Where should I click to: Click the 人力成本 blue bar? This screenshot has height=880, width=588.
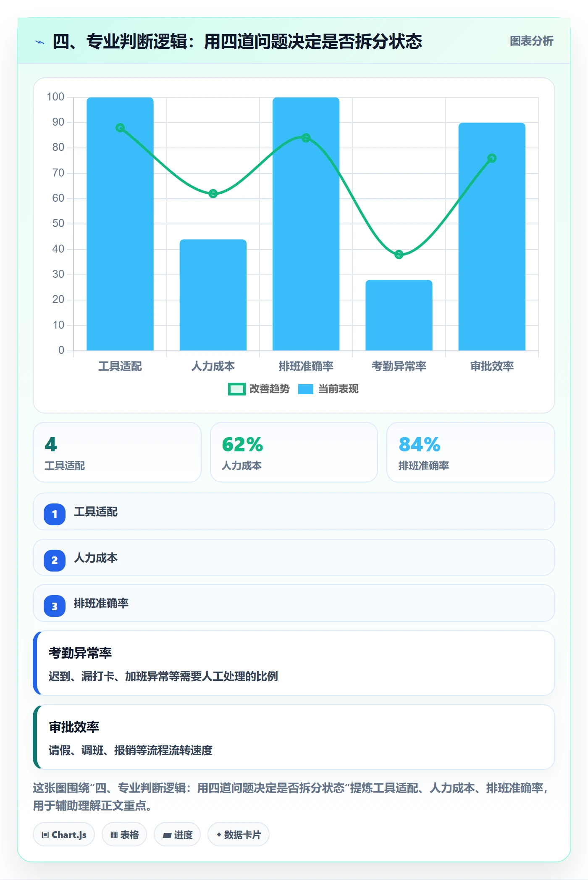pos(213,295)
